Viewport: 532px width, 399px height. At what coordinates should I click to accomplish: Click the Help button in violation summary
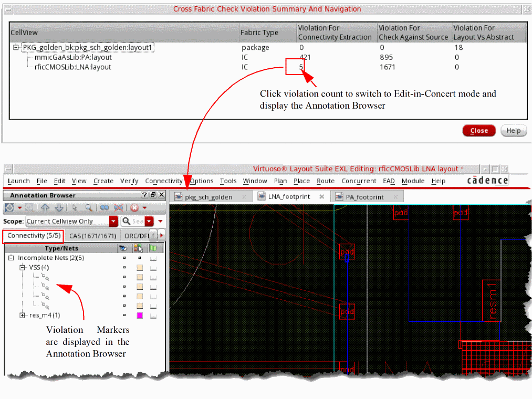pyautogui.click(x=513, y=131)
